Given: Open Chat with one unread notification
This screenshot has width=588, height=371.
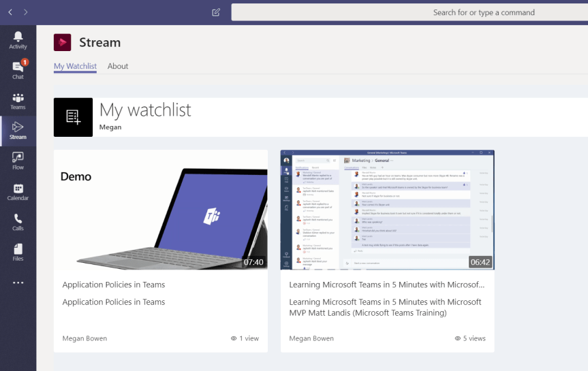Looking at the screenshot, I should pyautogui.click(x=18, y=70).
